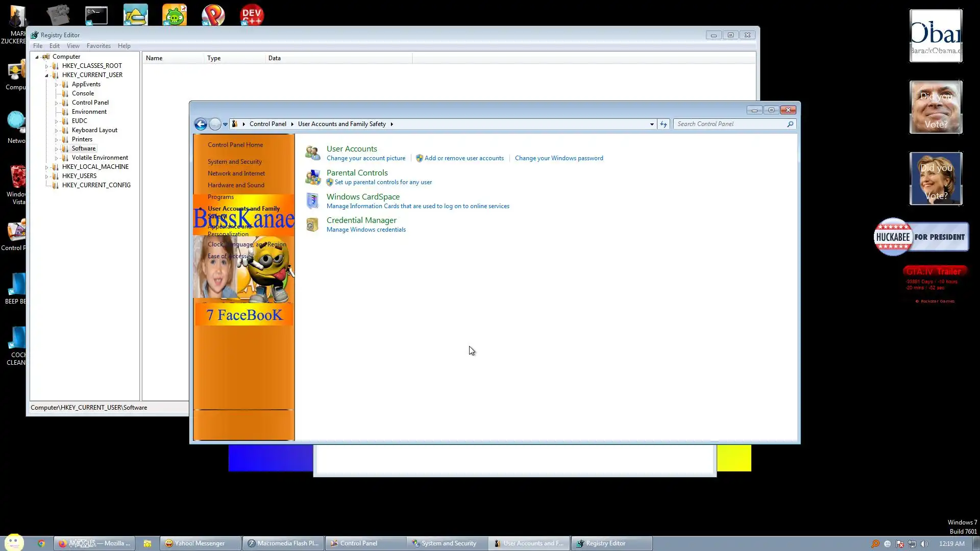Open the Edit menu in Registry Editor
This screenshot has width=980, height=551.
[x=55, y=46]
